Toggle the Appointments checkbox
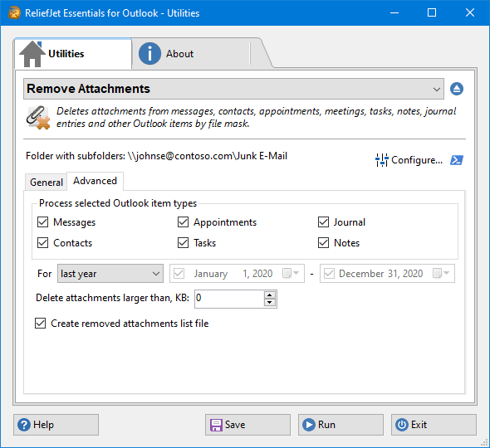Viewport: 490px width, 448px height. 183,222
